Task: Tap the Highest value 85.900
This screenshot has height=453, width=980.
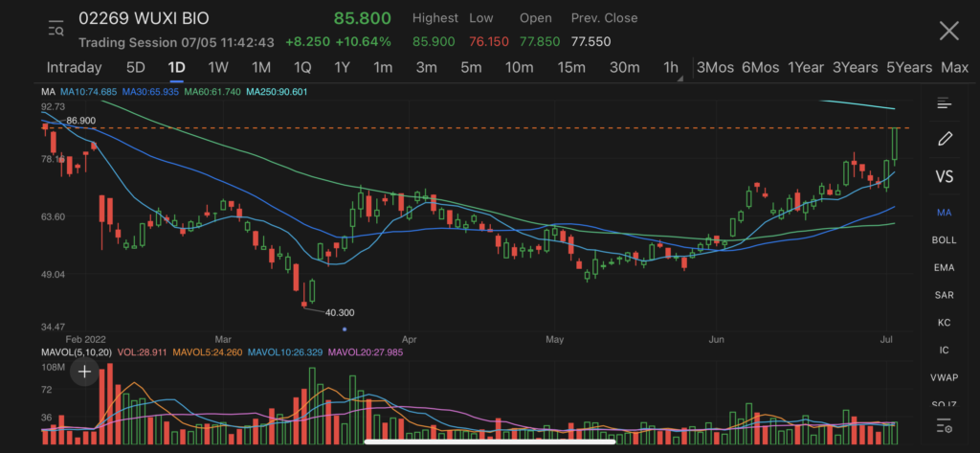Action: pyautogui.click(x=434, y=42)
